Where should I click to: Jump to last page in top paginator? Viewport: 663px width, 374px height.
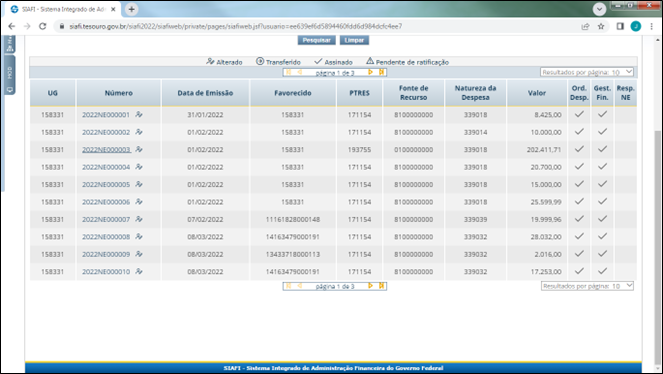pyautogui.click(x=381, y=72)
